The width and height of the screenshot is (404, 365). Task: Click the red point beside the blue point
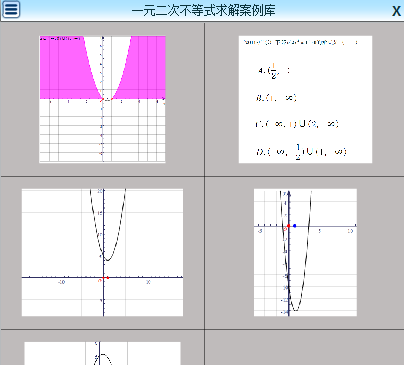click(x=288, y=226)
